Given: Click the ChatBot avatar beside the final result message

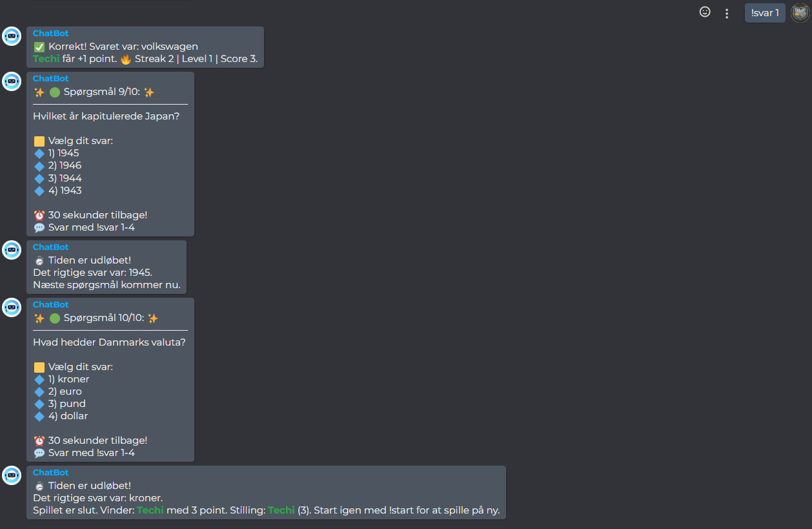Looking at the screenshot, I should (x=12, y=475).
